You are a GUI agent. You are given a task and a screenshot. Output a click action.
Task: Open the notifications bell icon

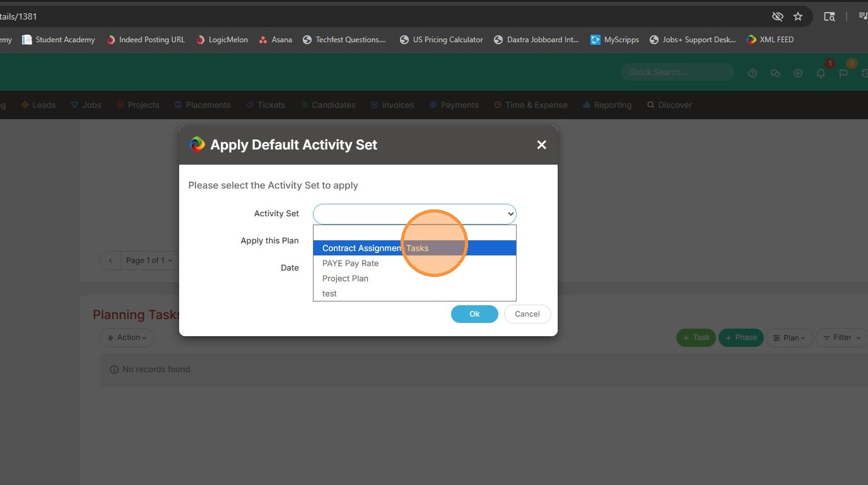point(821,73)
